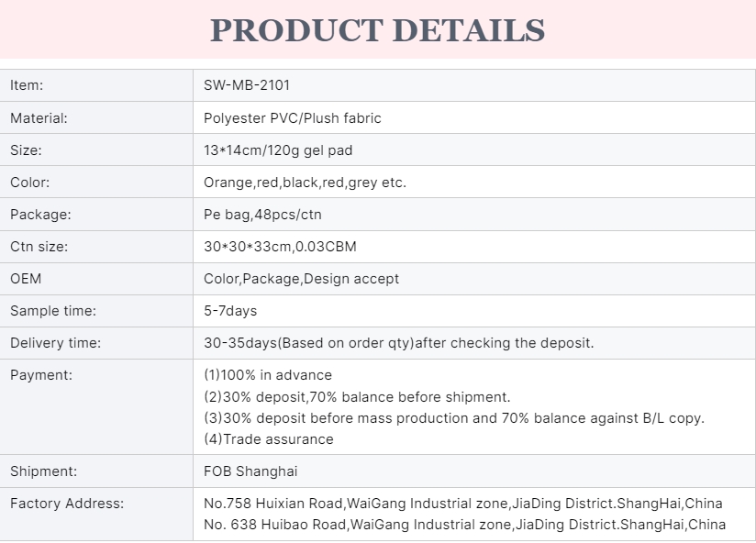Click the Orange, red, black color list

point(305,182)
